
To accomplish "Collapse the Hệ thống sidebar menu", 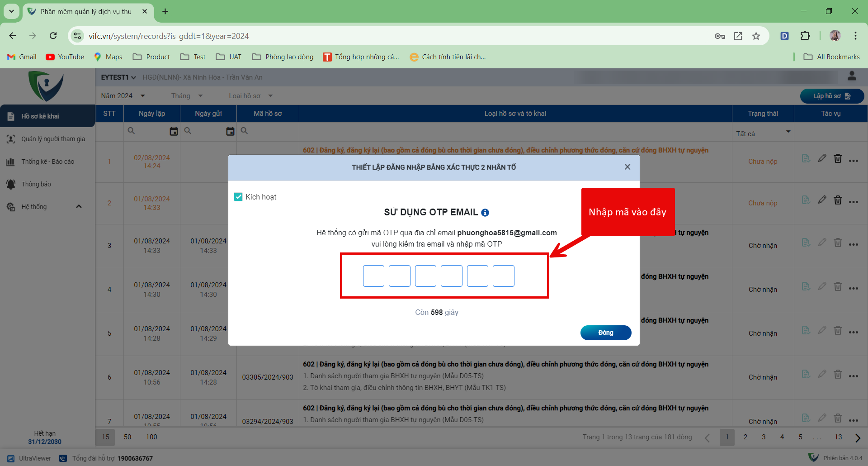I will coord(79,207).
